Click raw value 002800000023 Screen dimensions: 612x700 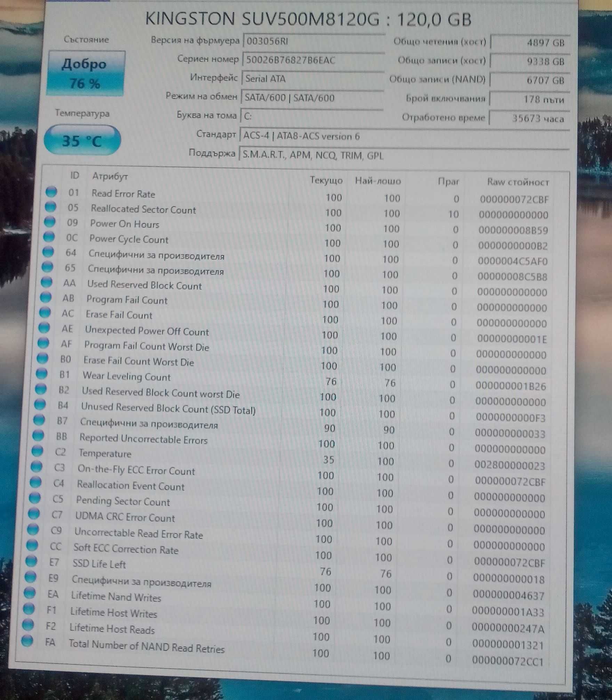tap(510, 465)
